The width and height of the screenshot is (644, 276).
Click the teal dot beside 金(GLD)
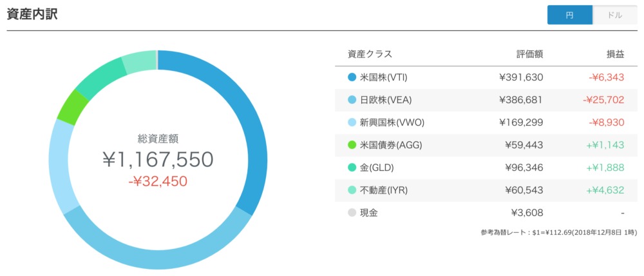352,168
